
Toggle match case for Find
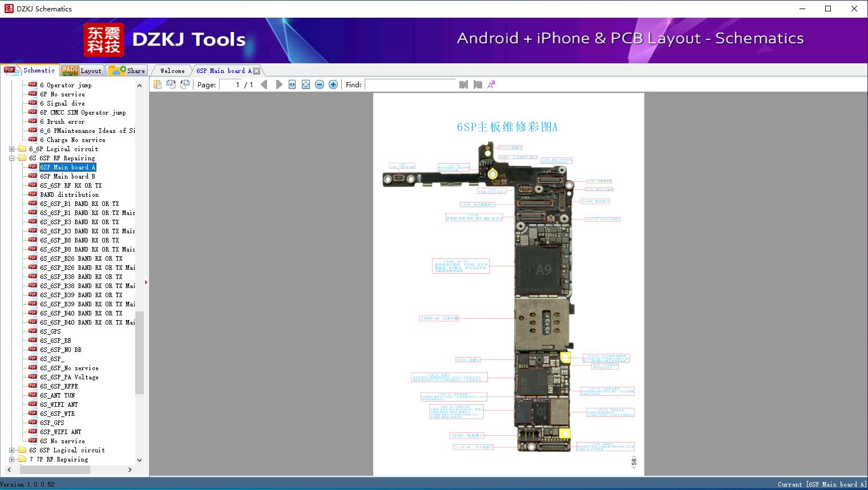tap(491, 84)
